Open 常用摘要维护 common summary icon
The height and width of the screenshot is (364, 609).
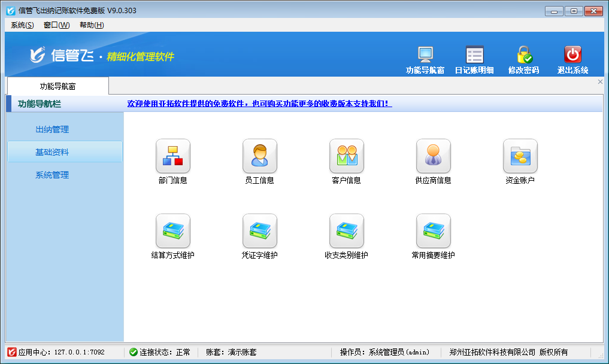(433, 231)
